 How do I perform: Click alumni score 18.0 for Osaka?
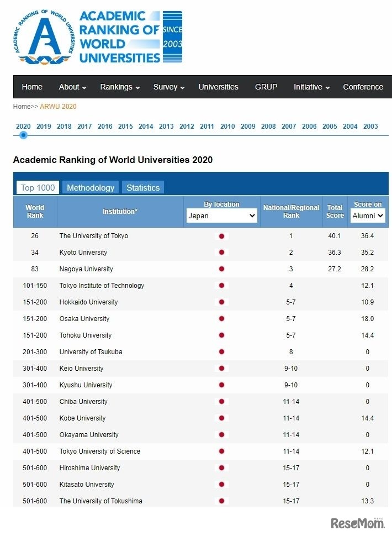point(367,319)
